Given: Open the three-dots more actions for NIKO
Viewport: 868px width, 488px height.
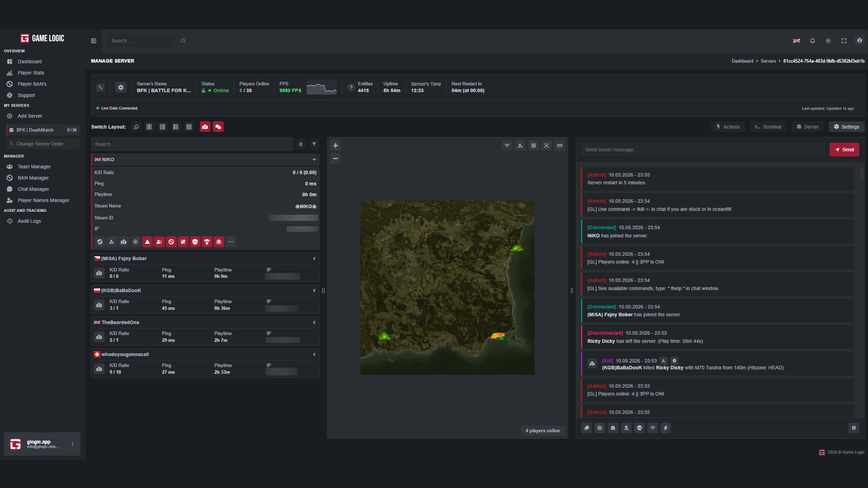Looking at the screenshot, I should (x=231, y=242).
